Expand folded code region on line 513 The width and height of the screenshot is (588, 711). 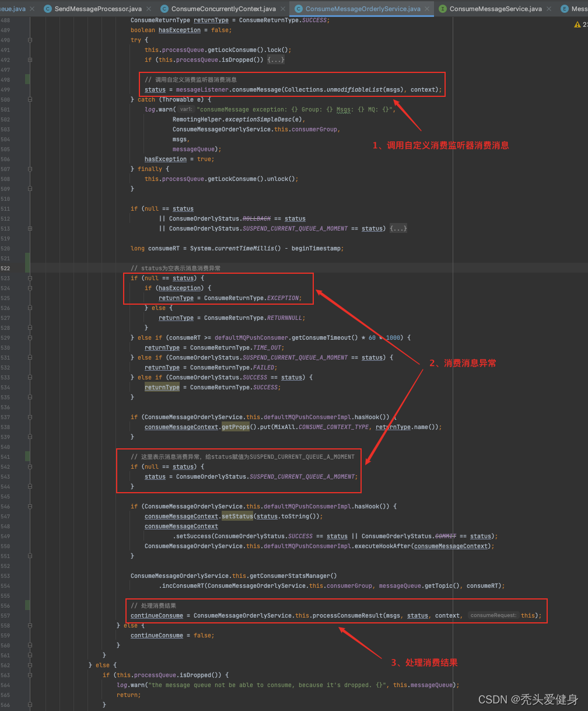[398, 228]
